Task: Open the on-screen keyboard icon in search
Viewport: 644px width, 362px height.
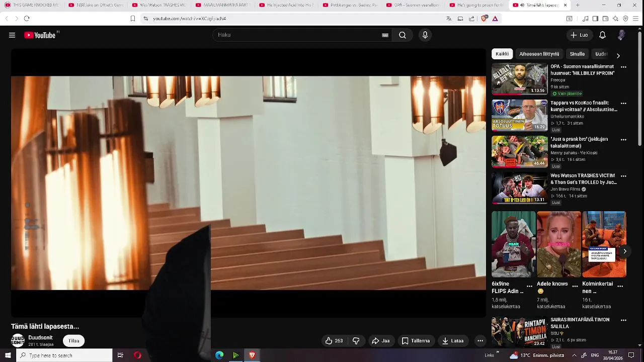Action: [385, 35]
